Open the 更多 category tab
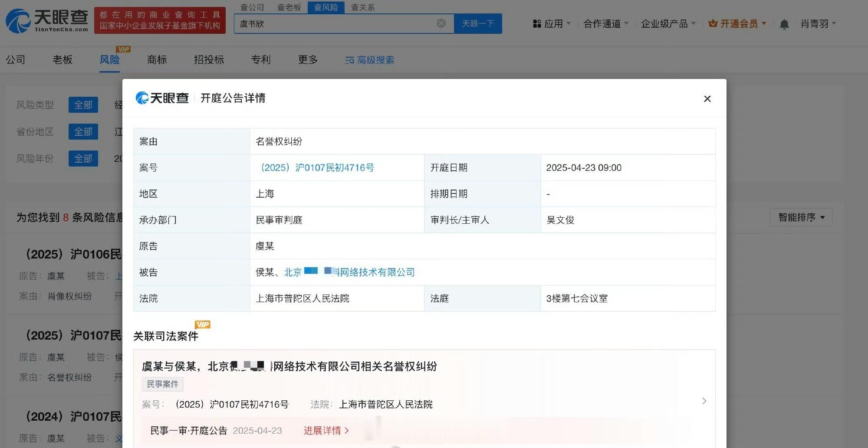868x448 pixels. click(x=308, y=60)
